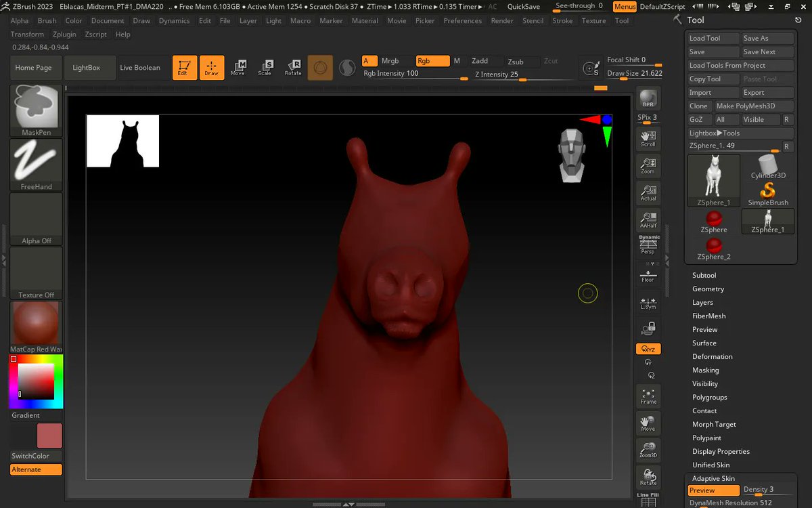Toggle Dynamic Persp perspective view
Image resolution: width=812 pixels, height=508 pixels.
coord(648,245)
